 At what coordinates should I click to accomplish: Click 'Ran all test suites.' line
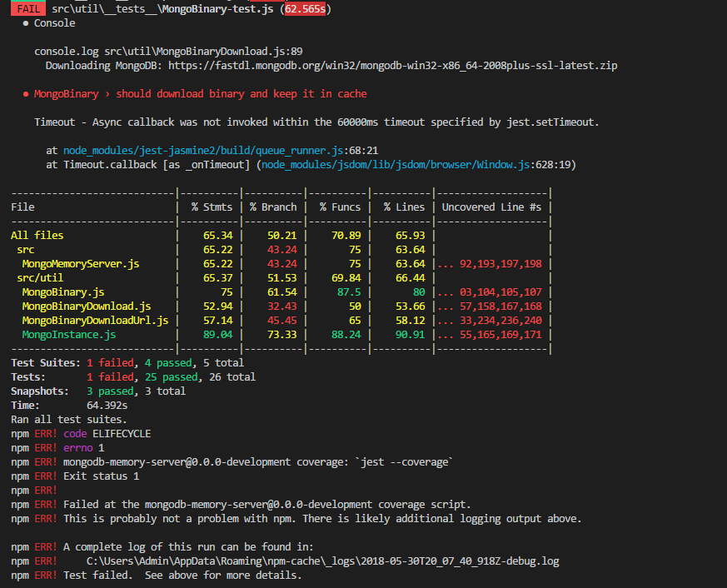point(68,420)
